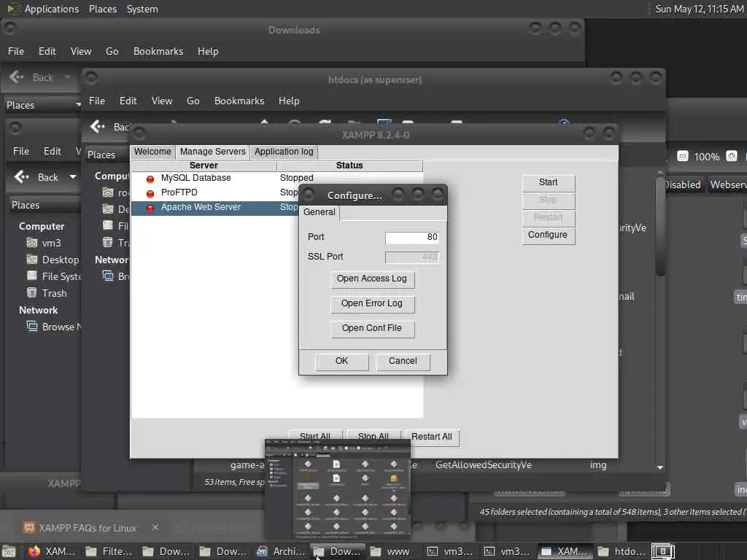Click back arrow icon in htdocs window
The height and width of the screenshot is (560, 747).
(97, 126)
